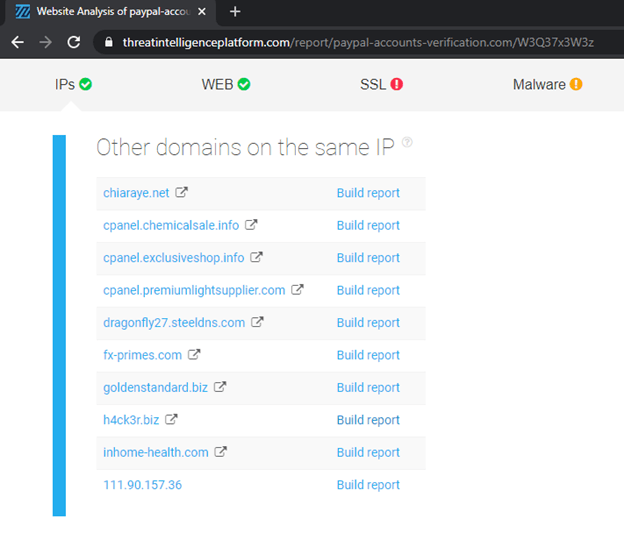Click the tab favicon of Website Analysis
The width and height of the screenshot is (624, 533).
23,12
